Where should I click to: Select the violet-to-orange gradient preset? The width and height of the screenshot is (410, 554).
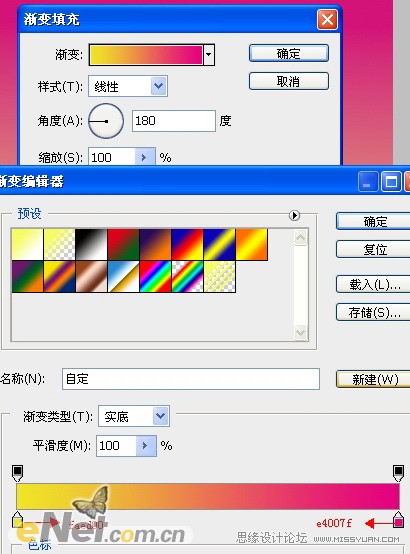(x=156, y=244)
